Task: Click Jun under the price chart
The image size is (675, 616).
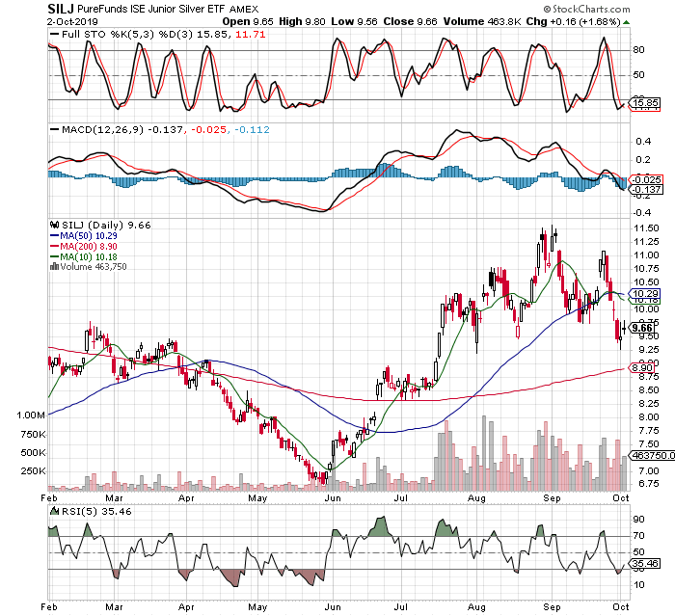Action: pos(333,498)
